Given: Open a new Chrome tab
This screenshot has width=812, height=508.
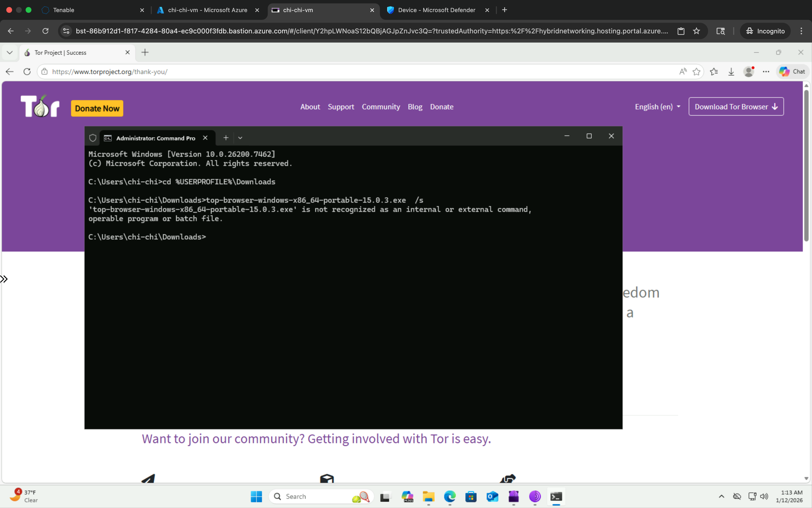Looking at the screenshot, I should 504,10.
